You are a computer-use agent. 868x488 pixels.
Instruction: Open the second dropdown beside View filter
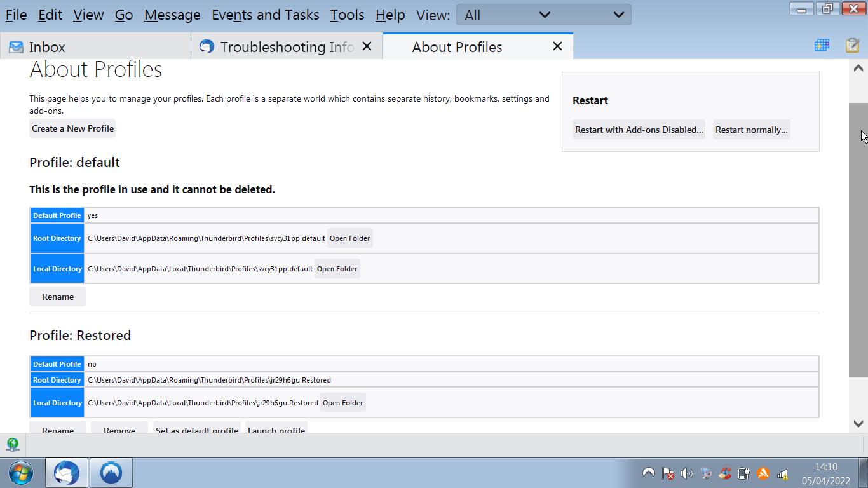(618, 15)
